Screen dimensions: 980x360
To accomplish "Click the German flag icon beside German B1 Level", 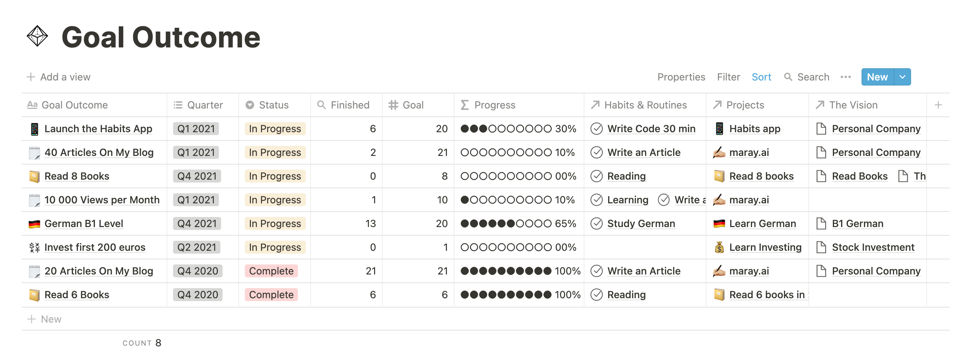I will click(34, 224).
